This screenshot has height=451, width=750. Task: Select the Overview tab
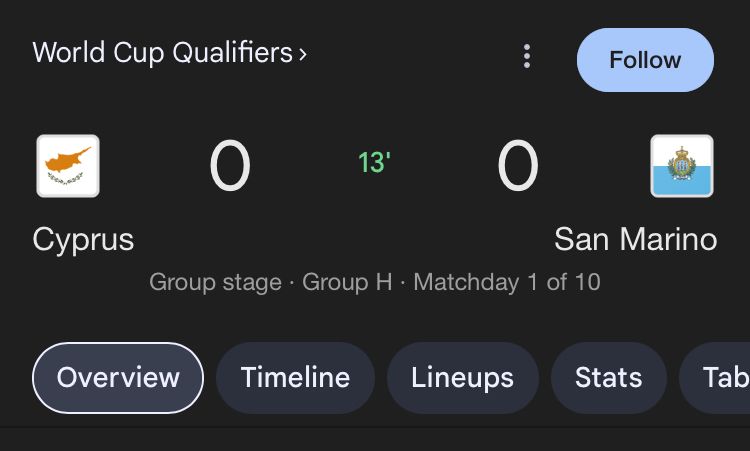pos(118,377)
